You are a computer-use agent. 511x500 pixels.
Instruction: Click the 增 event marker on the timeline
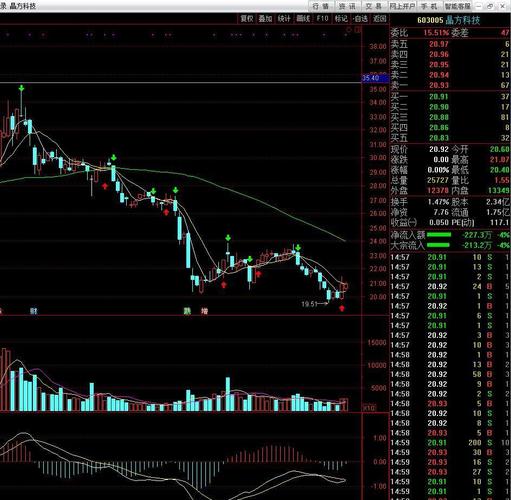click(x=204, y=311)
